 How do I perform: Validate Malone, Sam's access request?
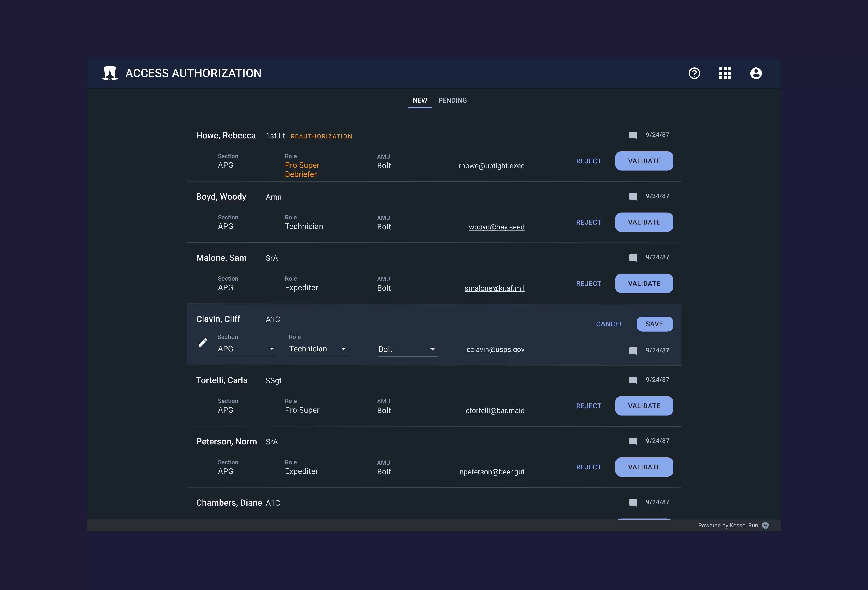[x=644, y=283]
